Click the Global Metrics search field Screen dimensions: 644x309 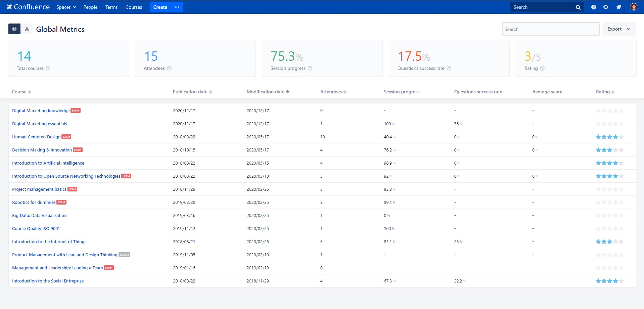click(550, 29)
